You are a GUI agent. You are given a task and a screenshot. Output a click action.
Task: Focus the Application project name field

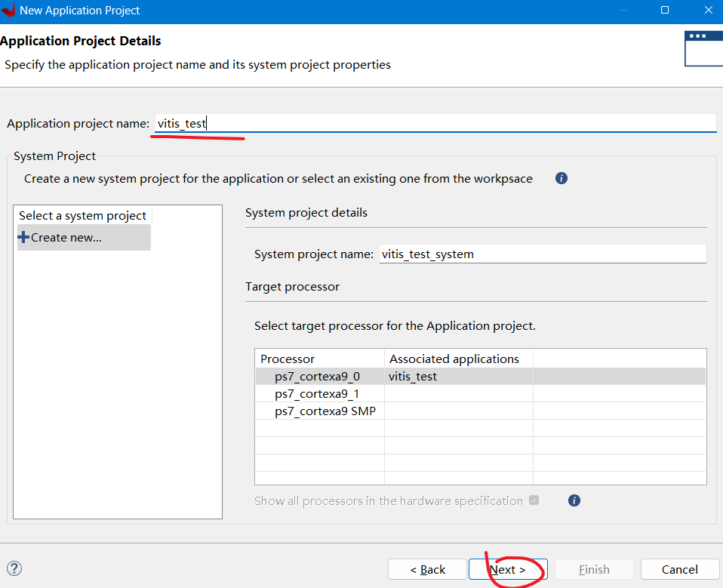point(434,124)
